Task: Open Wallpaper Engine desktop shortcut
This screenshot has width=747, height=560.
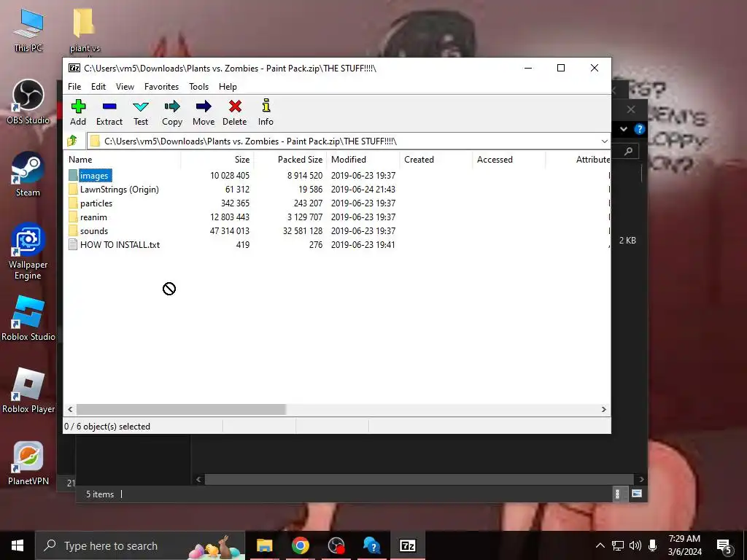Action: click(28, 252)
